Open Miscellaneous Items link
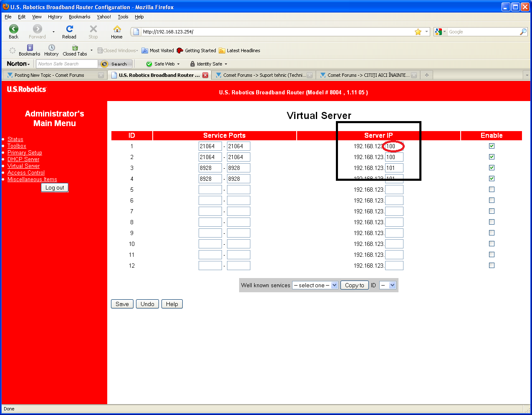This screenshot has height=415, width=532. coord(32,179)
